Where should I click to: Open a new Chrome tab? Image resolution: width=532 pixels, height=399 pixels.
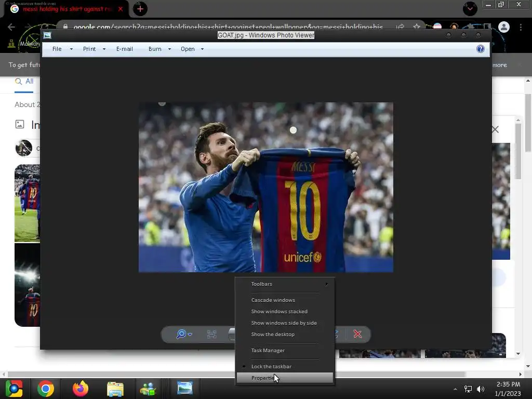pyautogui.click(x=140, y=9)
